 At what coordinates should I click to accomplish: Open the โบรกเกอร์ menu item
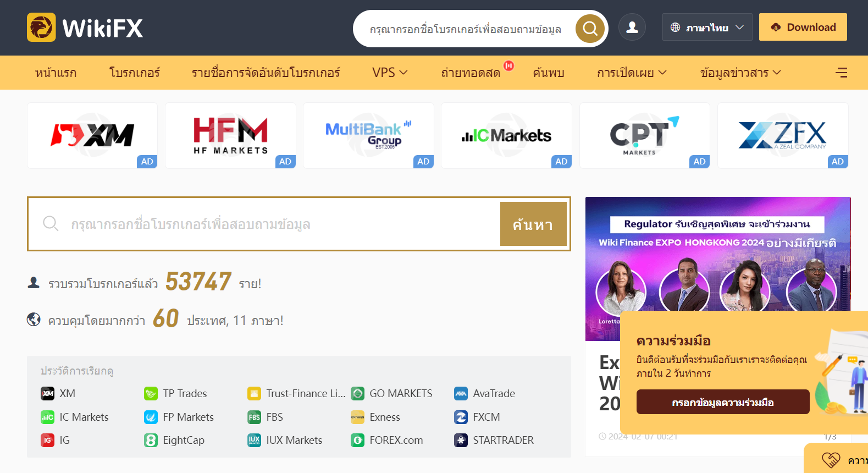click(135, 73)
